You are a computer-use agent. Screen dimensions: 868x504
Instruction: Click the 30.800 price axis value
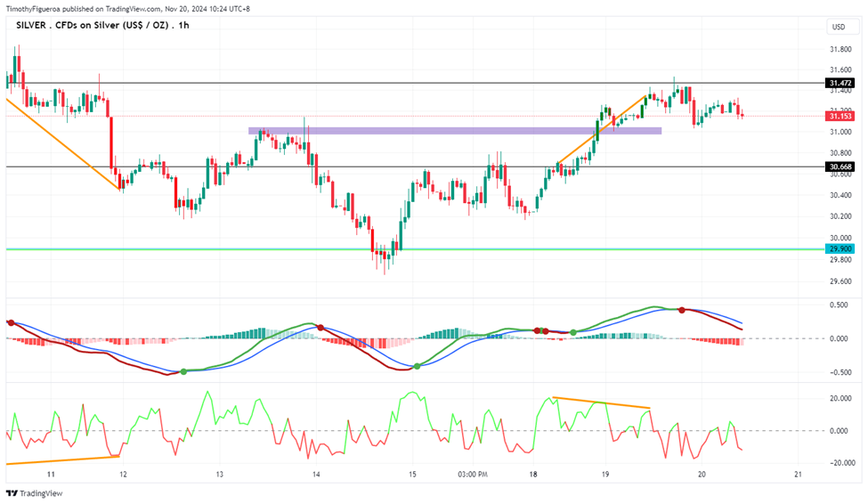[x=840, y=153]
